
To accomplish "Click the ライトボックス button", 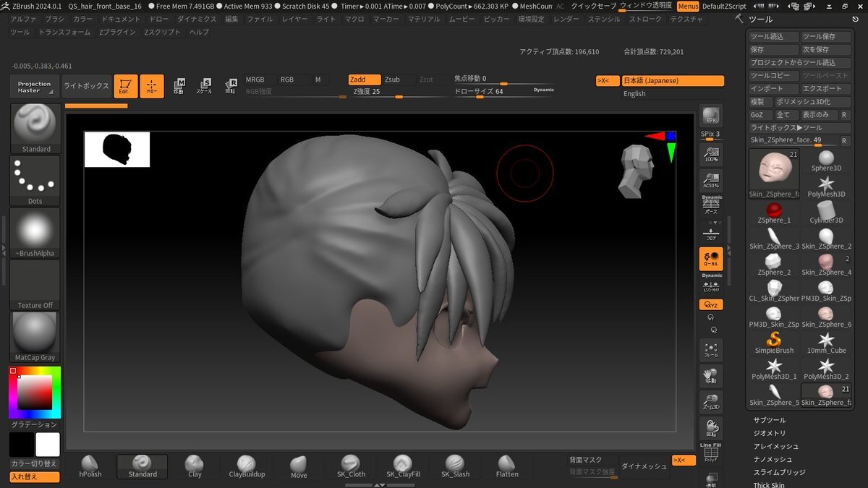I will (86, 86).
